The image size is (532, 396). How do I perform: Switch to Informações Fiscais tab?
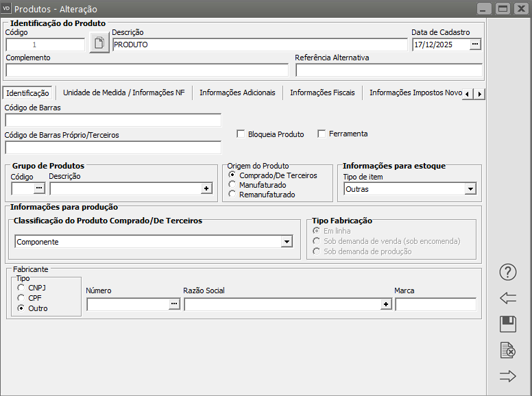coord(322,92)
